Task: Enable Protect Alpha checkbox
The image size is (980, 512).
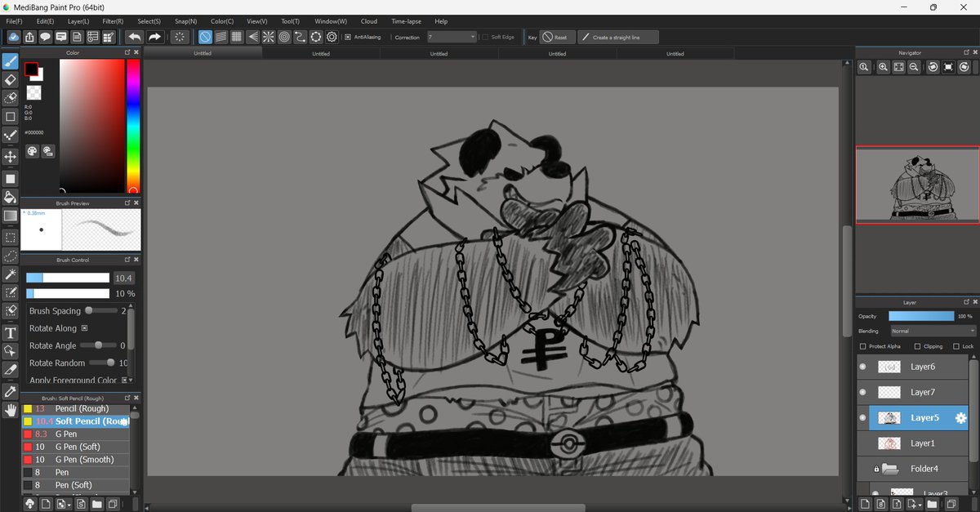Action: pyautogui.click(x=862, y=346)
